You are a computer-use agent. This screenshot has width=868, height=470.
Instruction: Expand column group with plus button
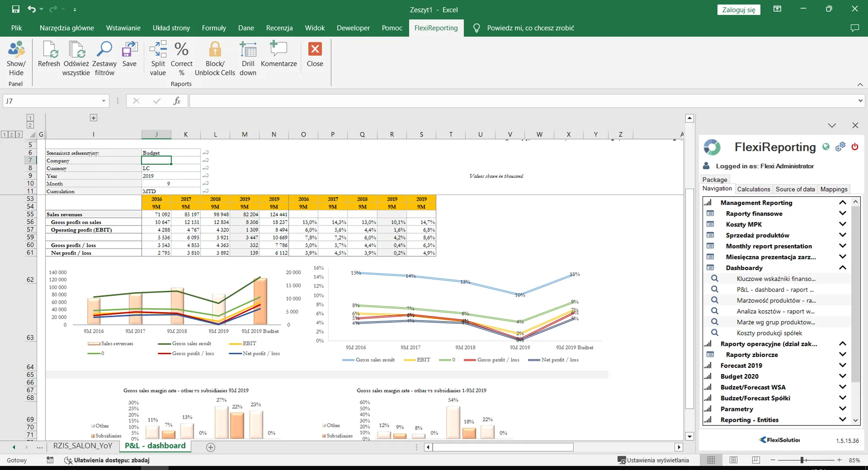click(94, 118)
